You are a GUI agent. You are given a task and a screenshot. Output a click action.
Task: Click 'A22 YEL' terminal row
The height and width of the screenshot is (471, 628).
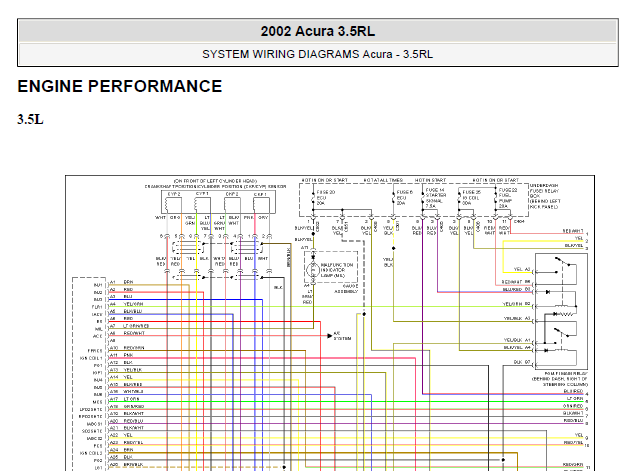pyautogui.click(x=121, y=435)
